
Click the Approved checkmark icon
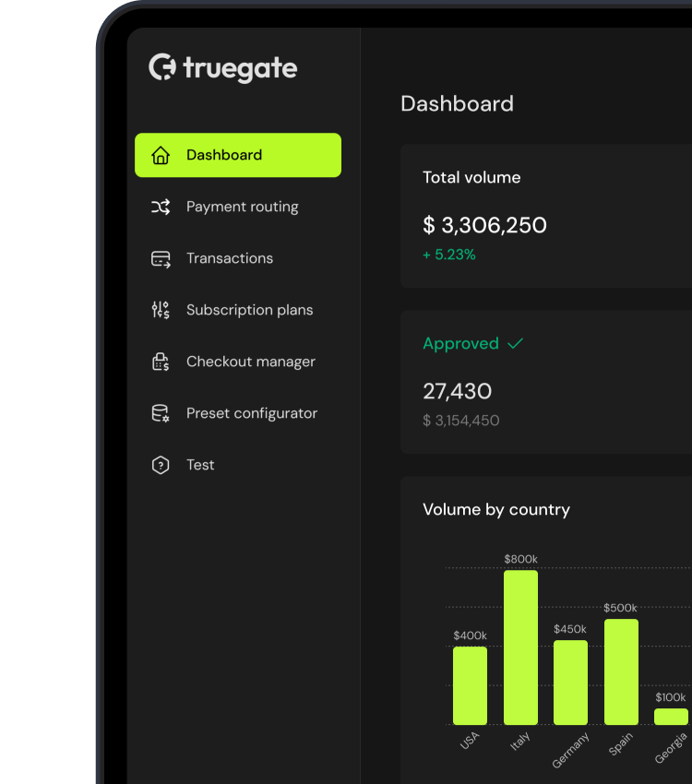[515, 343]
